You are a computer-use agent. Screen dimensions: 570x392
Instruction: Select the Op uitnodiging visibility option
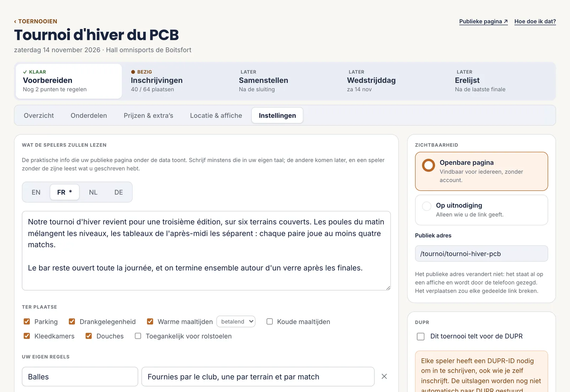pyautogui.click(x=481, y=210)
